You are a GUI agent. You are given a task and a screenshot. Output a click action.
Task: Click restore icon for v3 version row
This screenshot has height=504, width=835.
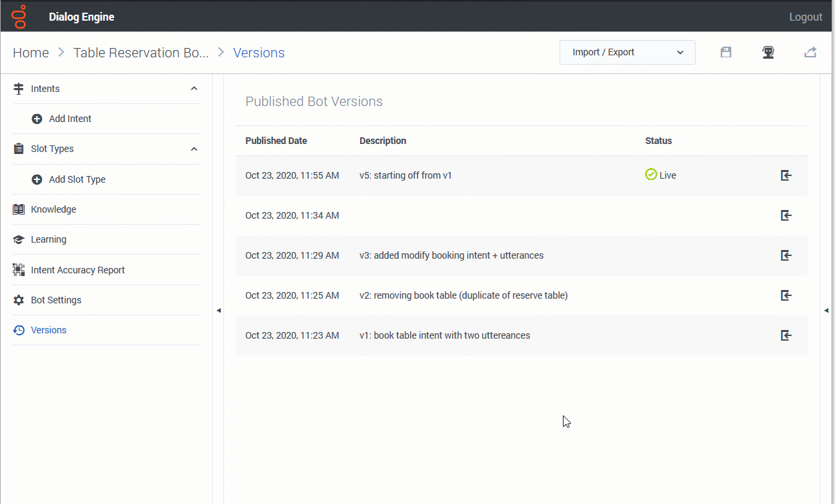(786, 255)
